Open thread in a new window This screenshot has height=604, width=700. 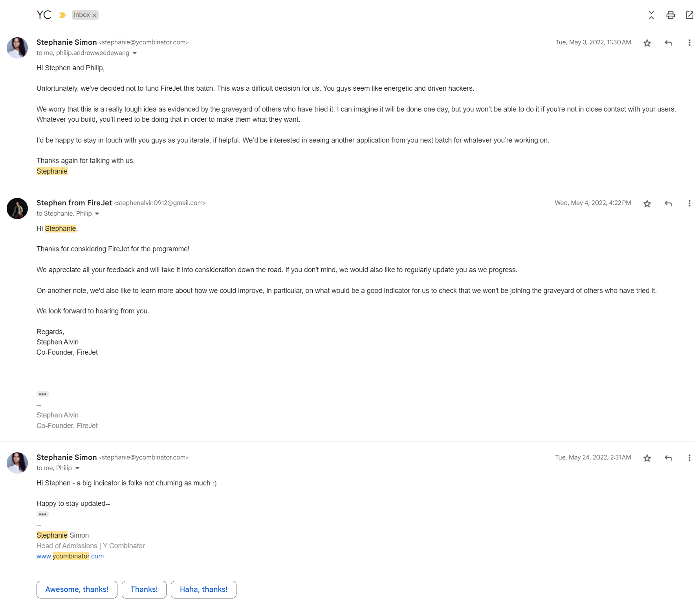(x=690, y=15)
